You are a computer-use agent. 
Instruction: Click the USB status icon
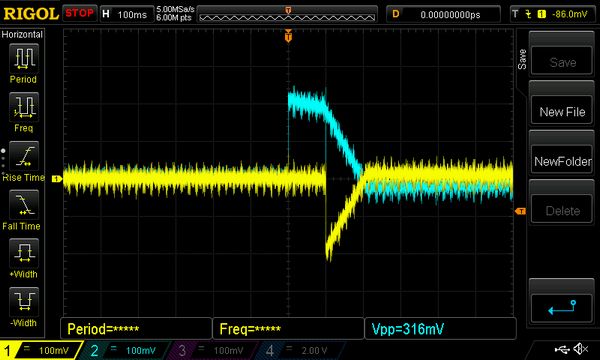tap(562, 349)
